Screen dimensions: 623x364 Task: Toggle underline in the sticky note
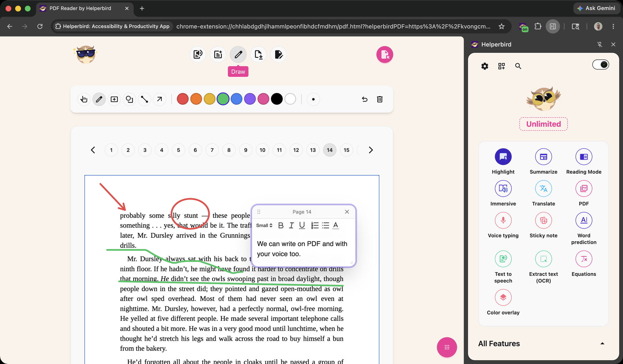[302, 225]
